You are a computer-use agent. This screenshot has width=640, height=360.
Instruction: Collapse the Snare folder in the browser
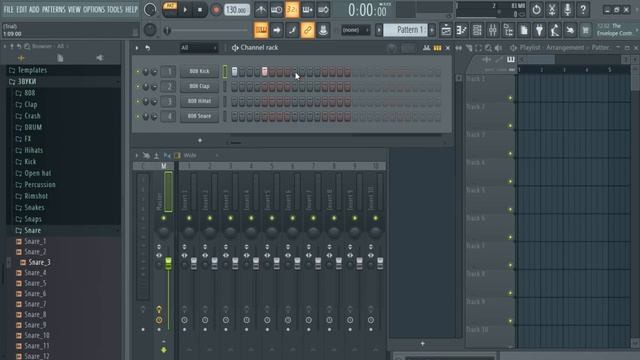pos(32,230)
